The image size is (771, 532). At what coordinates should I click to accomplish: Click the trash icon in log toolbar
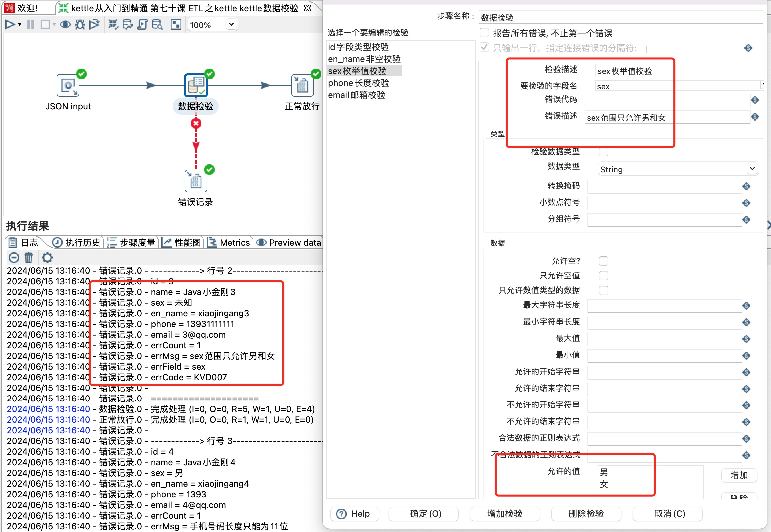tap(29, 258)
